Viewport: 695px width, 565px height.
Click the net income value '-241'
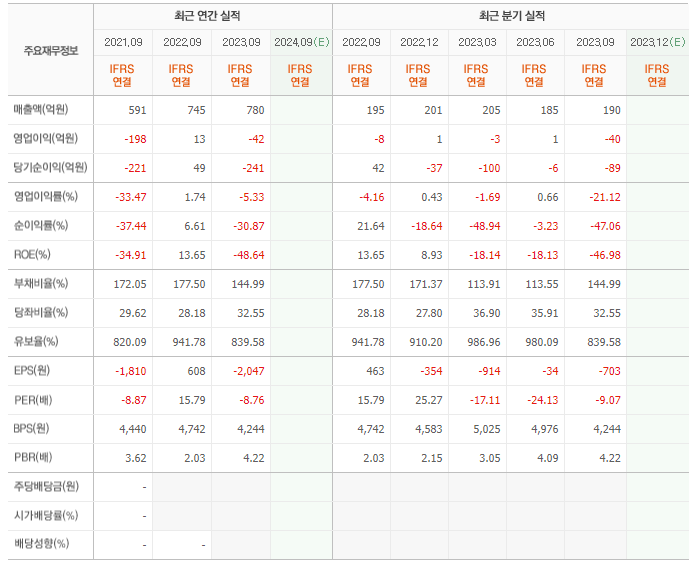coord(254,168)
